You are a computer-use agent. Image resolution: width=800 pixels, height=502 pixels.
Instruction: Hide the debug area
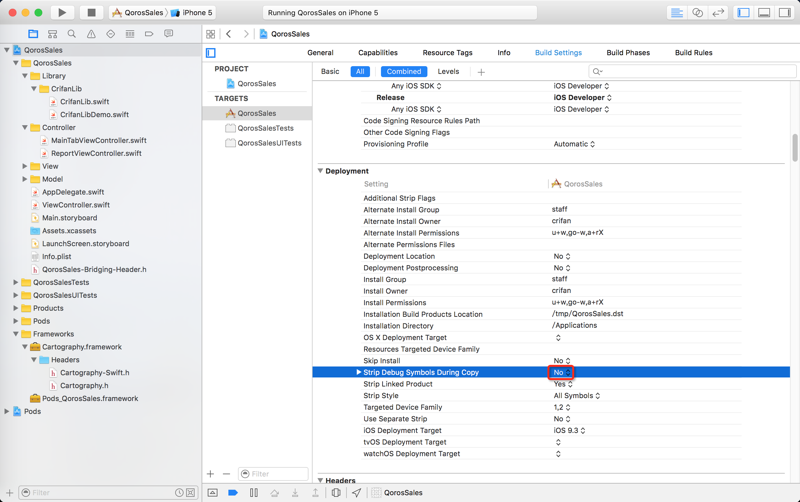213,492
